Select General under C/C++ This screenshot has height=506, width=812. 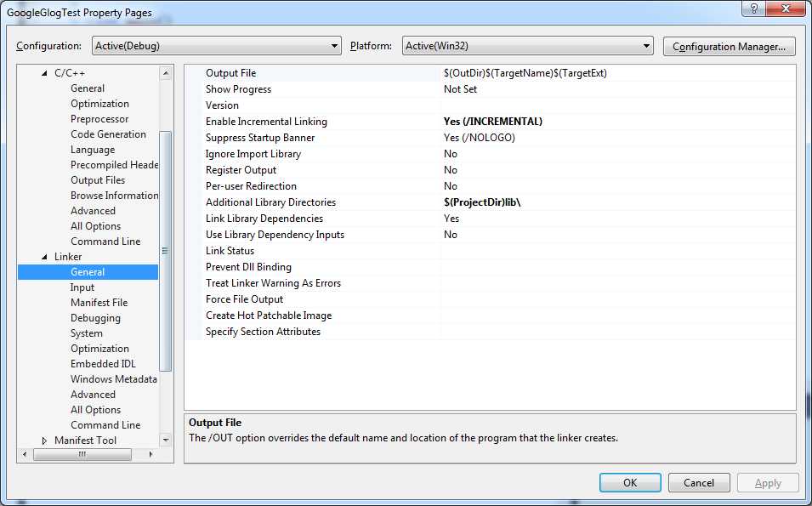[x=88, y=88]
